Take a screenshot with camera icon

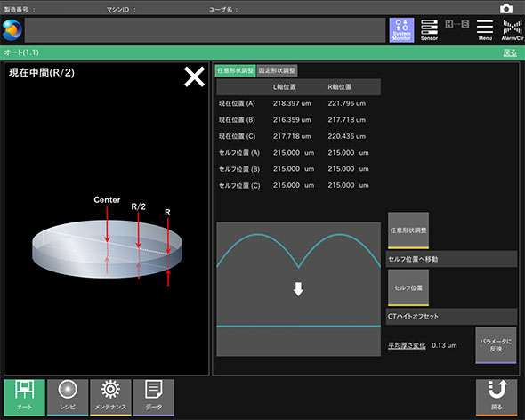click(506, 8)
